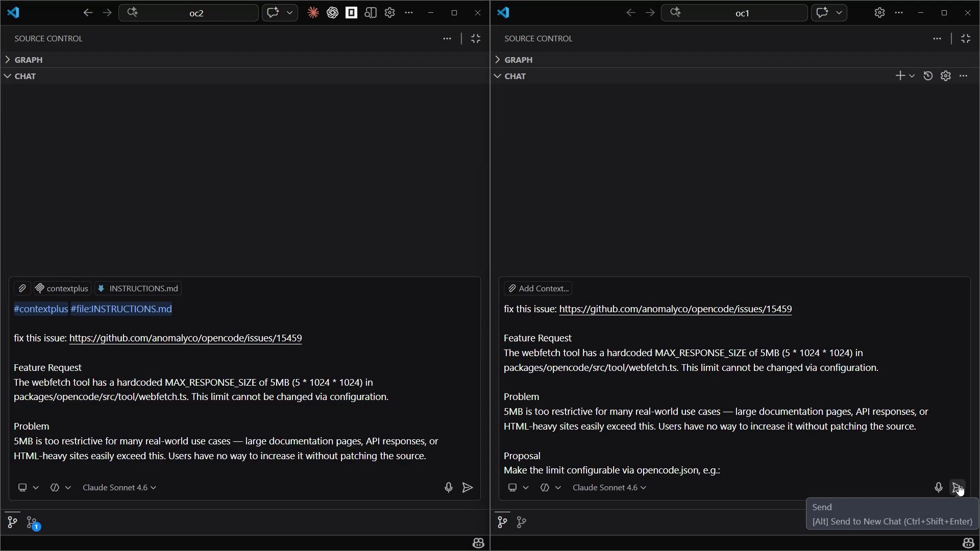Viewport: 980px width, 551px height.
Task: Open the Chat section's more actions menu in oc1
Action: point(963,76)
